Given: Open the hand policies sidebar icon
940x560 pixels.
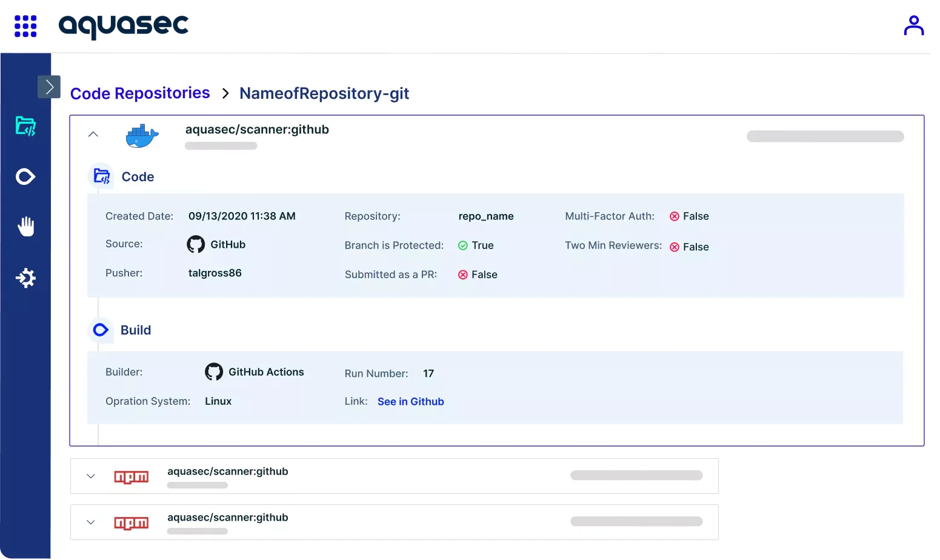Looking at the screenshot, I should click(25, 226).
